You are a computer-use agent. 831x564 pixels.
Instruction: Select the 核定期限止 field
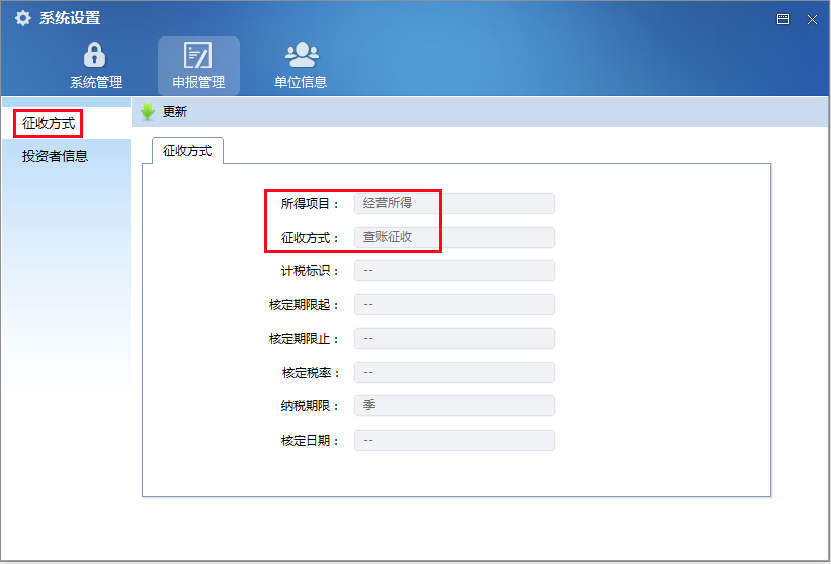click(x=454, y=339)
